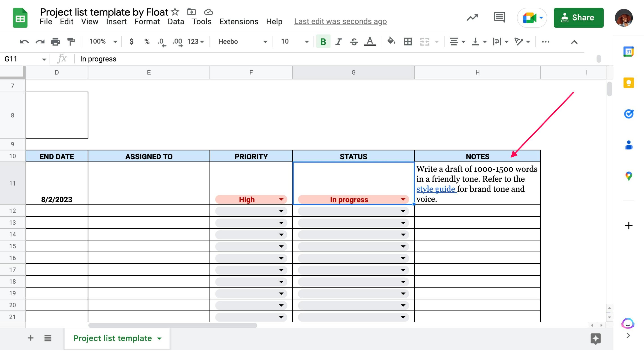Toggle the More options button in toolbar
Image resolution: width=644 pixels, height=351 pixels.
pyautogui.click(x=545, y=41)
